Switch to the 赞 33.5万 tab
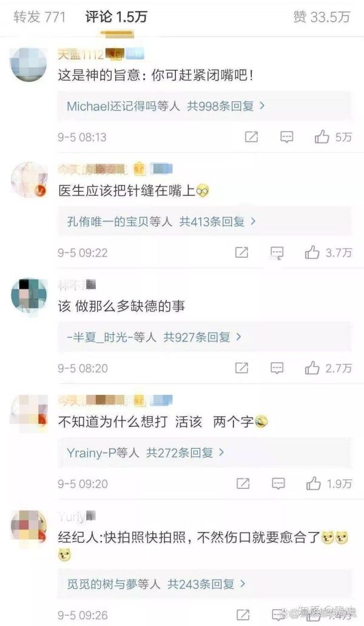The height and width of the screenshot is (626, 364). click(322, 17)
